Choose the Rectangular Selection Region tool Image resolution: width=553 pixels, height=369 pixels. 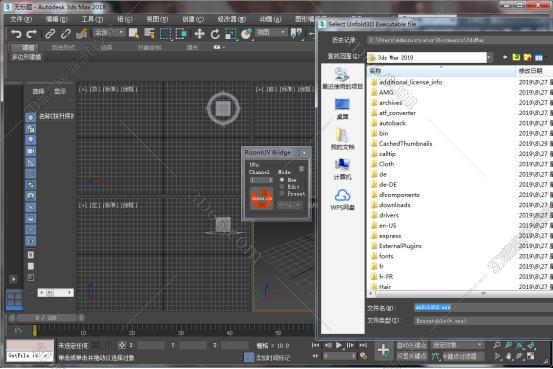click(x=165, y=34)
